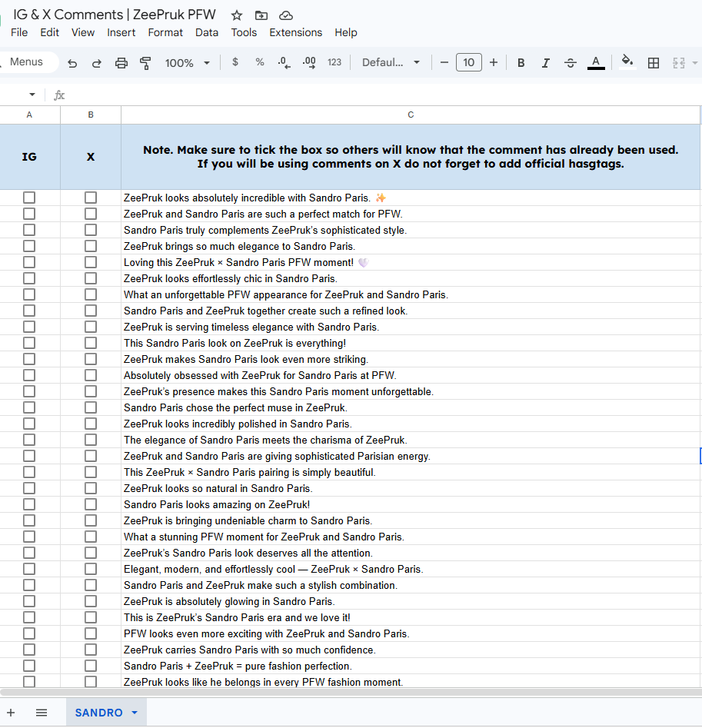Tick X box for 'is everything!' row
The height and width of the screenshot is (728, 702).
[x=91, y=343]
